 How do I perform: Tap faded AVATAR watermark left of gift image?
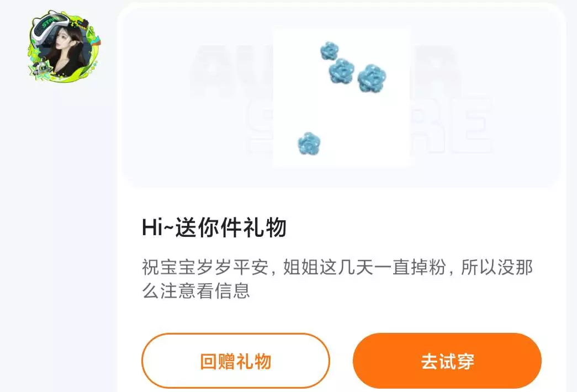[x=232, y=72]
